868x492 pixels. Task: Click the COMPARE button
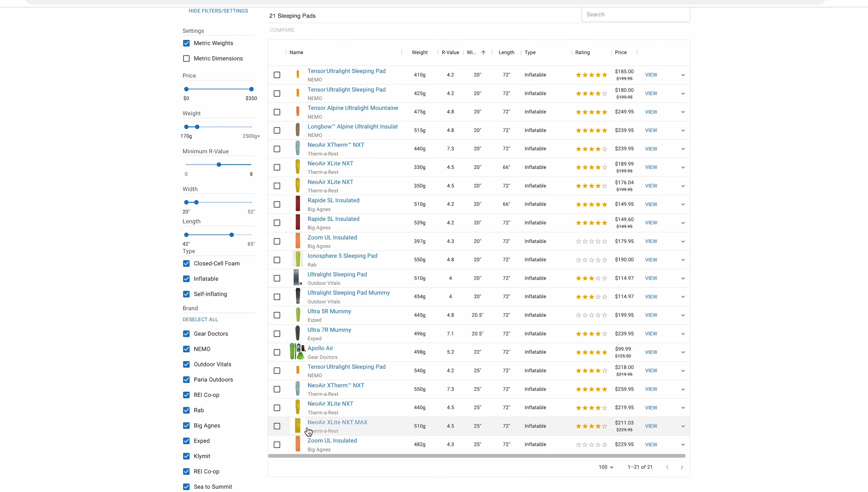tap(282, 30)
